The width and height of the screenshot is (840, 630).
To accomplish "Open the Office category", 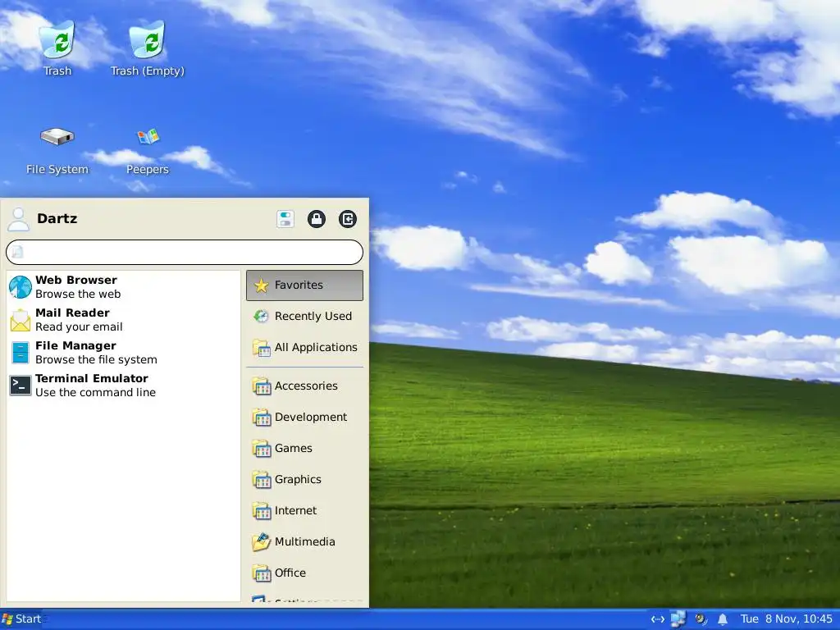I will click(x=304, y=573).
